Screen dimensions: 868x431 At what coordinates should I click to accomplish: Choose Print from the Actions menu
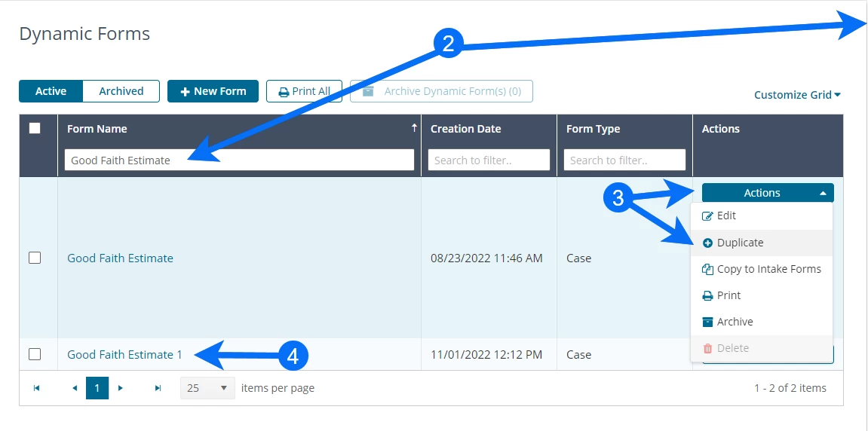tap(762, 295)
